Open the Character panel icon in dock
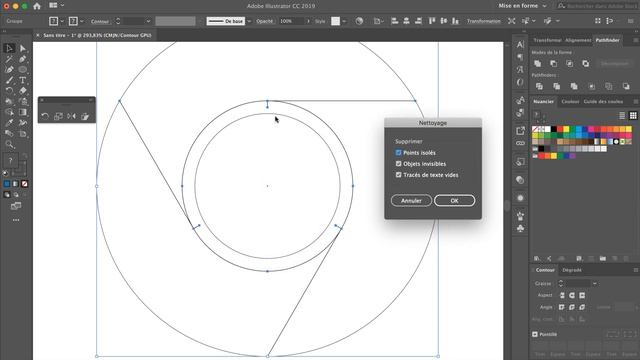The image size is (640, 360). 520,44
